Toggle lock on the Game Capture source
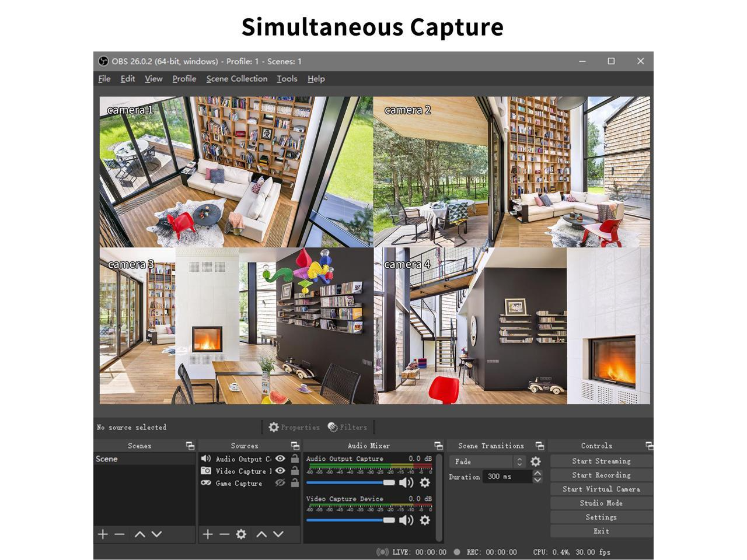Screen dimensions: 747x560 [x=295, y=483]
